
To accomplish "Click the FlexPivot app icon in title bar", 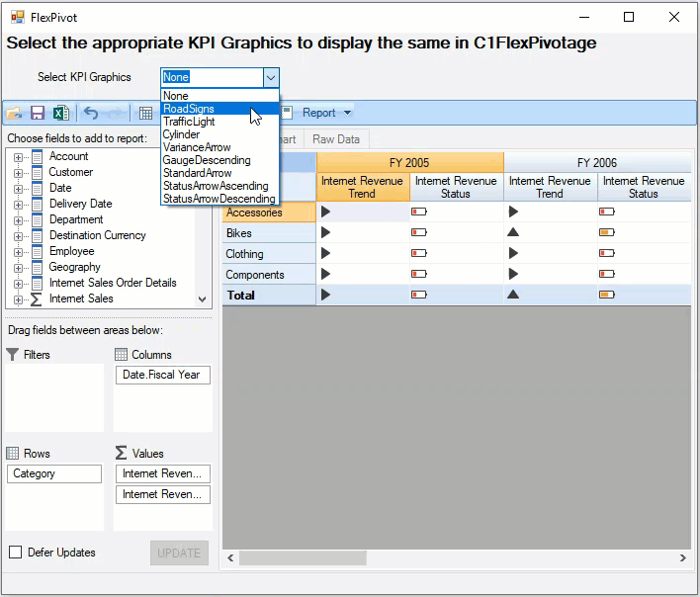I will point(17,17).
